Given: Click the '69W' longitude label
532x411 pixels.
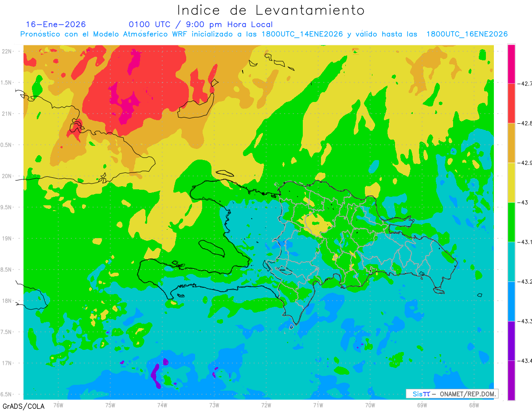Looking at the screenshot, I should (422, 405).
